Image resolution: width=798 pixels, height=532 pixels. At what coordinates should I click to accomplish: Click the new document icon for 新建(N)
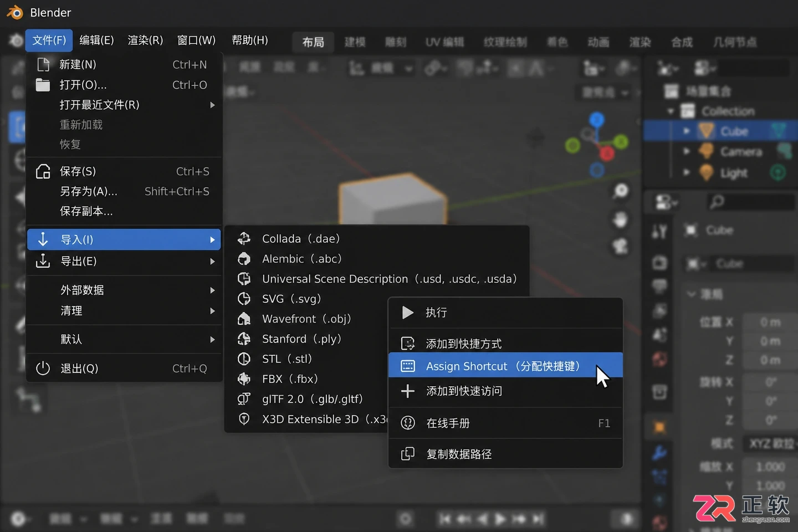[43, 65]
